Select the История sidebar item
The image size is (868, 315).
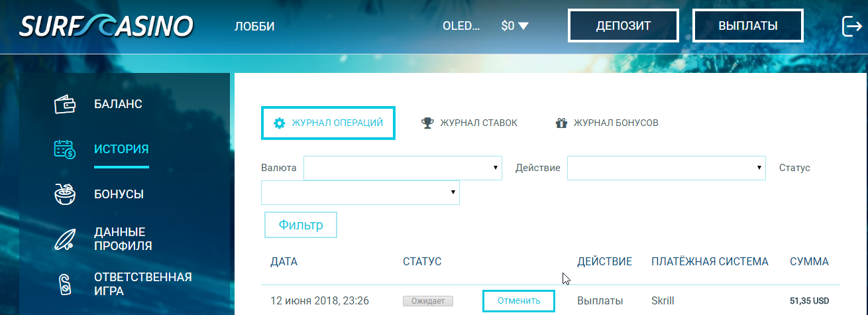pyautogui.click(x=121, y=149)
